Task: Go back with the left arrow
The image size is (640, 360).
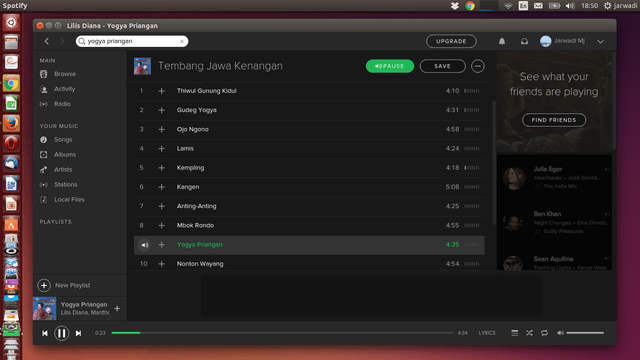Action: point(47,41)
